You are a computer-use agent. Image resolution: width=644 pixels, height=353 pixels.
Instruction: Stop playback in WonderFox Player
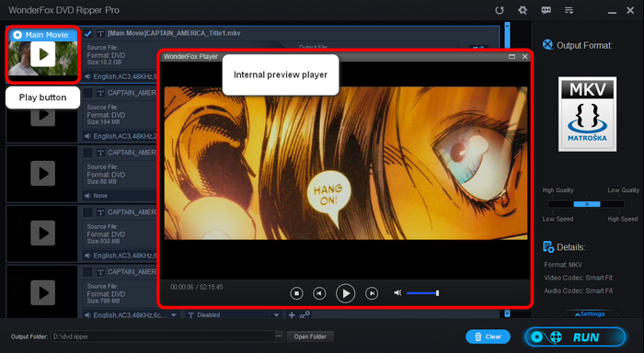[296, 293]
